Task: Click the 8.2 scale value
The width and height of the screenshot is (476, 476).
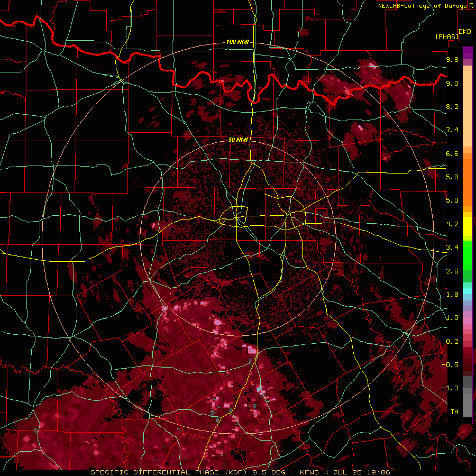Action: click(452, 106)
